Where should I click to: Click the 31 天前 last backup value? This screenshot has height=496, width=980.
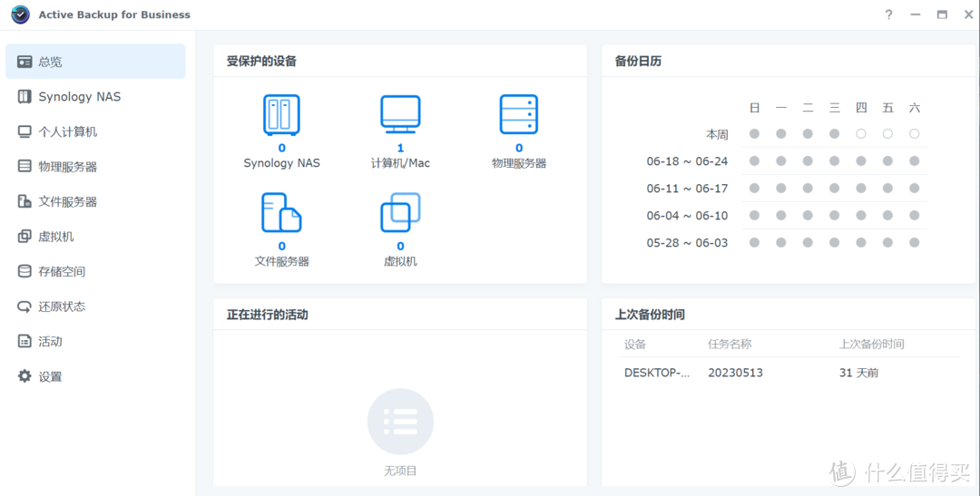click(858, 373)
